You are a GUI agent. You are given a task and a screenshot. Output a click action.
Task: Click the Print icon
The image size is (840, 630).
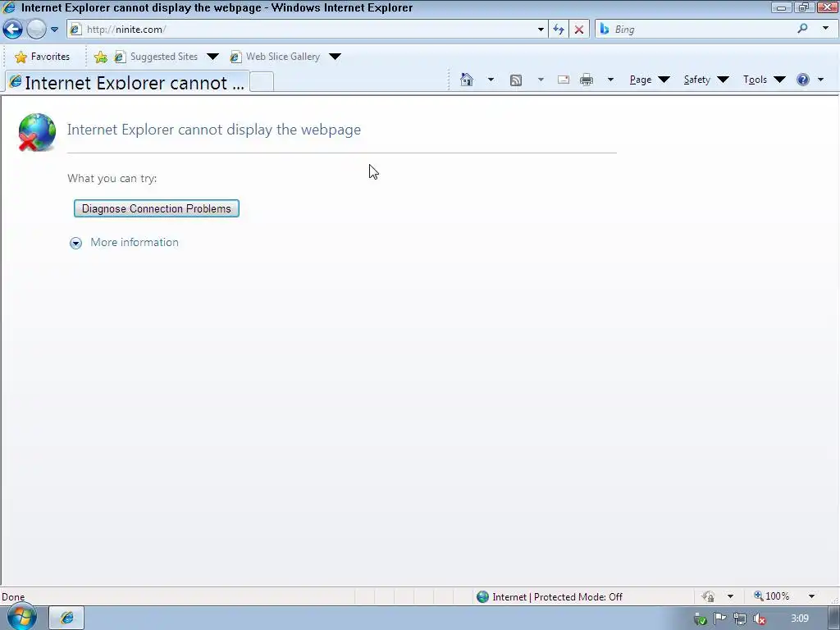point(587,80)
